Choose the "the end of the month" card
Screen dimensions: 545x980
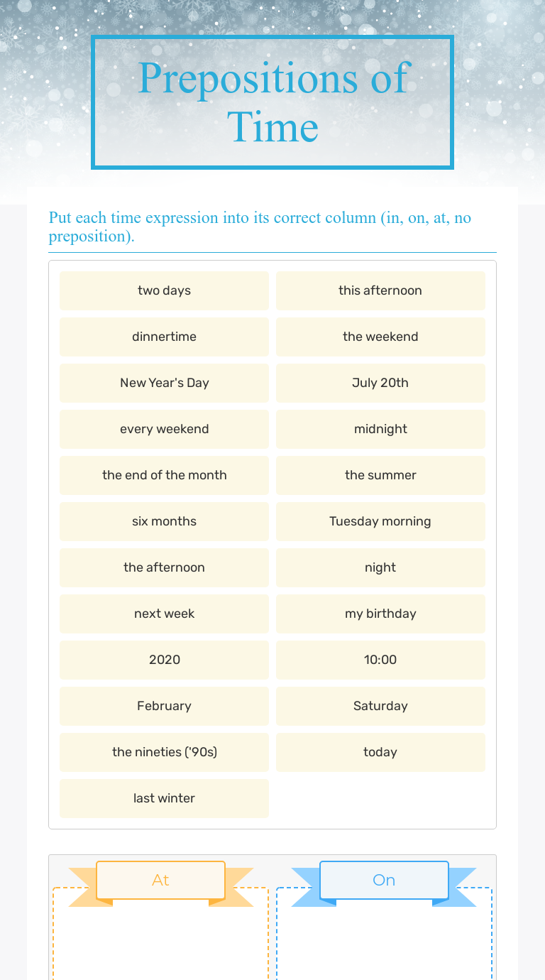164,475
